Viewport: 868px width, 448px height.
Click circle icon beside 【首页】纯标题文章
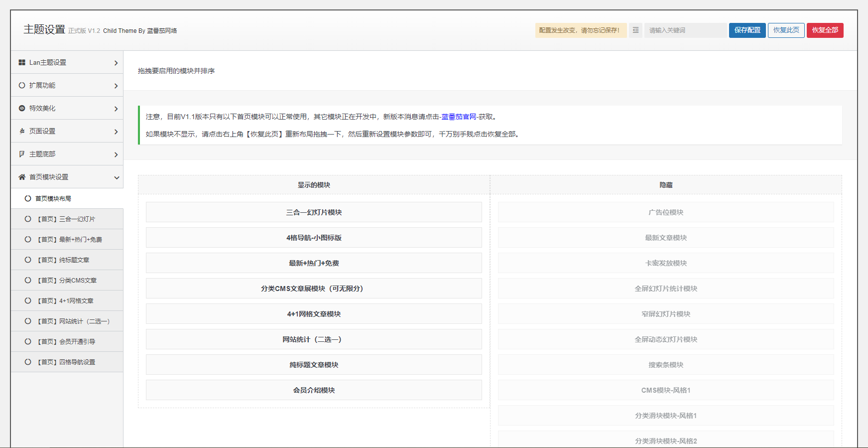(x=28, y=260)
